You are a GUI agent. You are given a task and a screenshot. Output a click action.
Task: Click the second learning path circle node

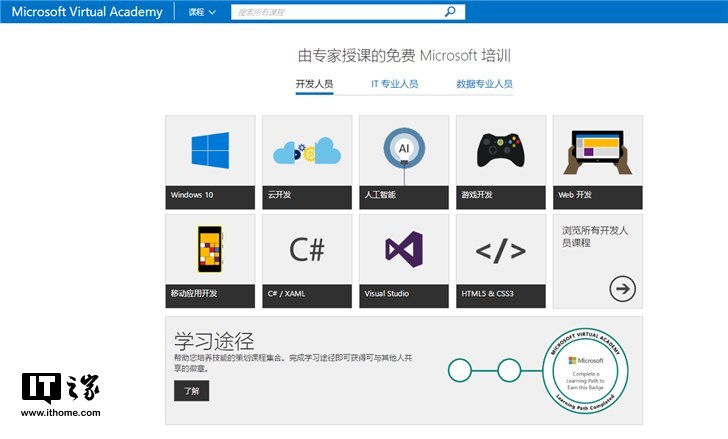pos(509,370)
